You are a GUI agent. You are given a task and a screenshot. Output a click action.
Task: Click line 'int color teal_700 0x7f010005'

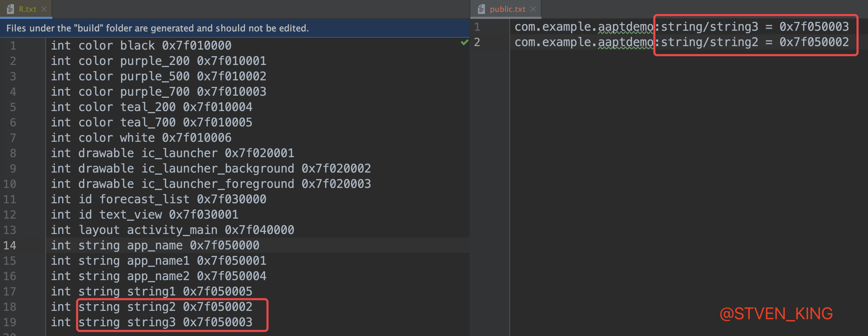[x=151, y=122]
